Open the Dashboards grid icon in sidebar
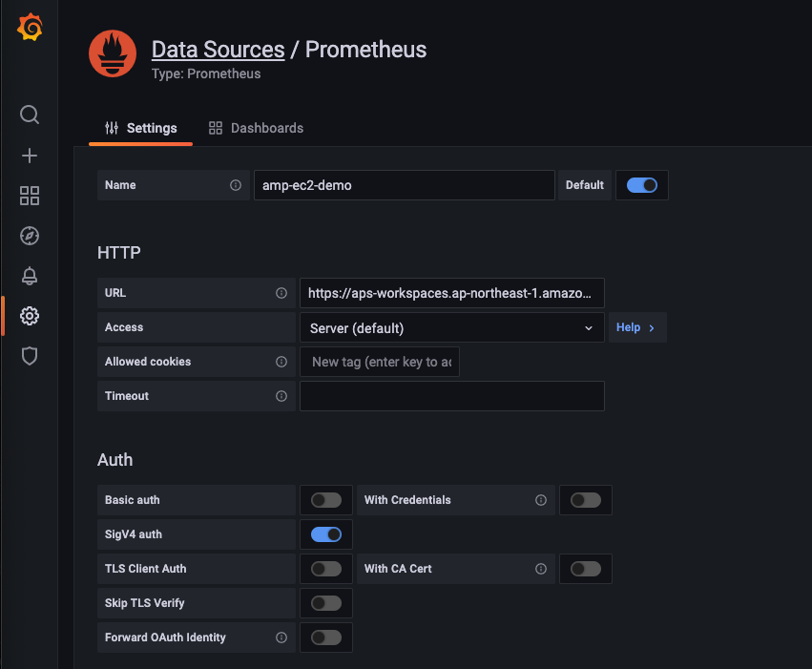The image size is (812, 669). pyautogui.click(x=30, y=196)
